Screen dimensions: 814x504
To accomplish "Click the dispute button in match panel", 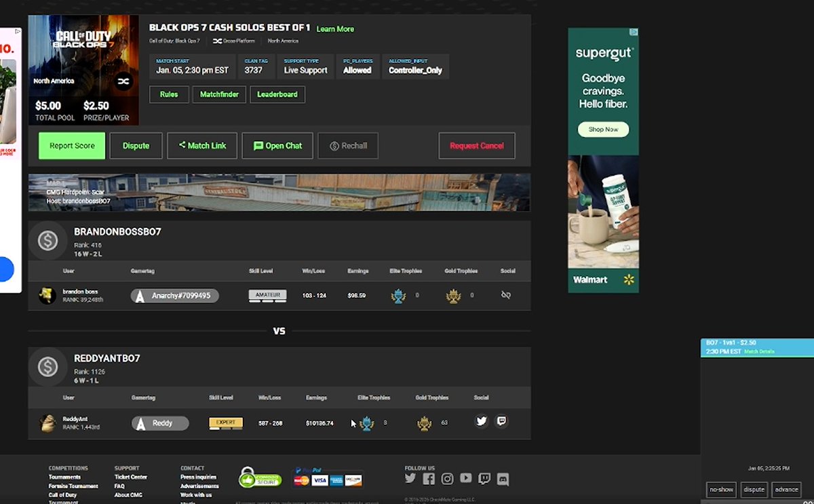I will point(754,490).
